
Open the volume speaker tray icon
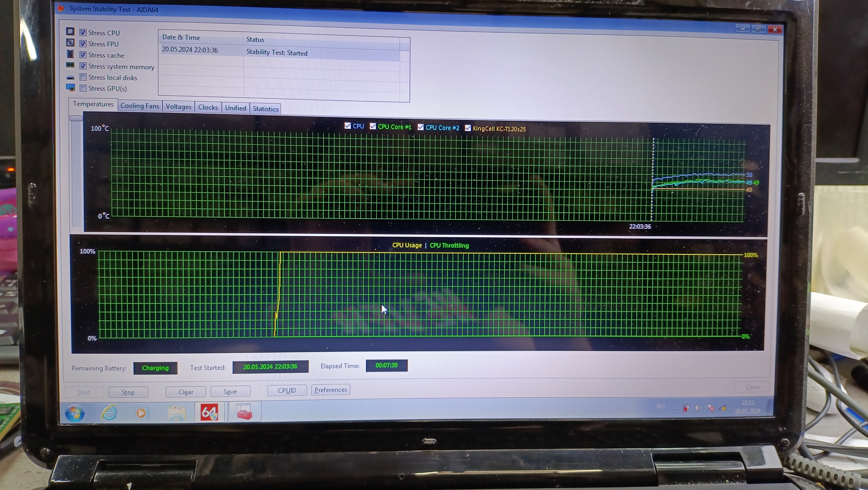(698, 407)
